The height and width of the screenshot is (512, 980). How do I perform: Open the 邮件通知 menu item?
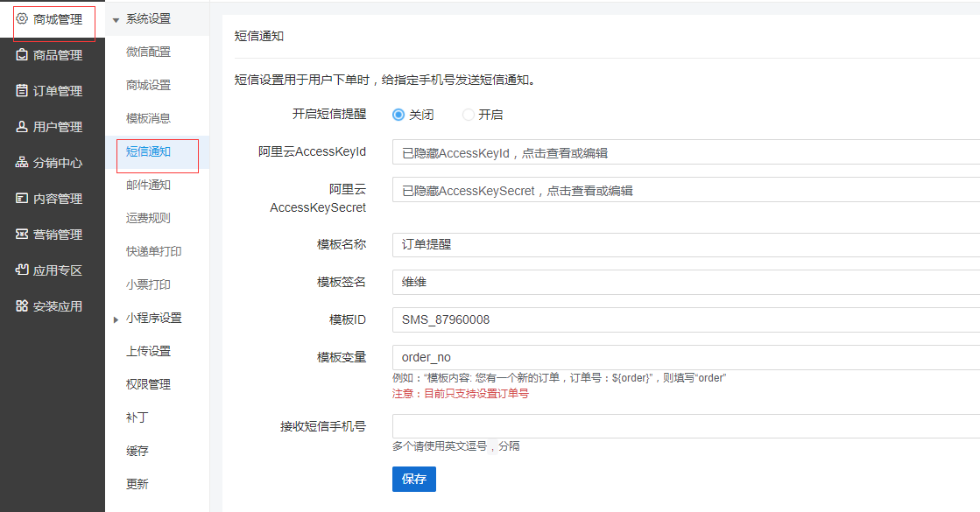pos(148,186)
